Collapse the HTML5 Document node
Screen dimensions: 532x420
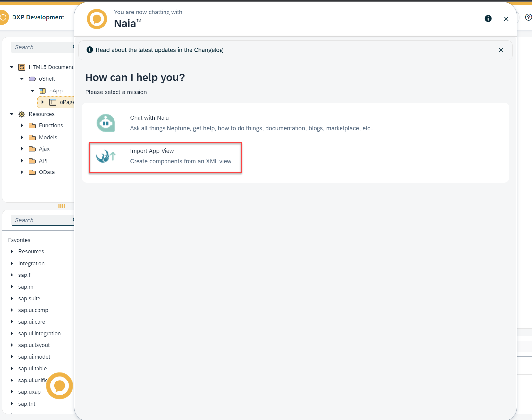(x=12, y=67)
